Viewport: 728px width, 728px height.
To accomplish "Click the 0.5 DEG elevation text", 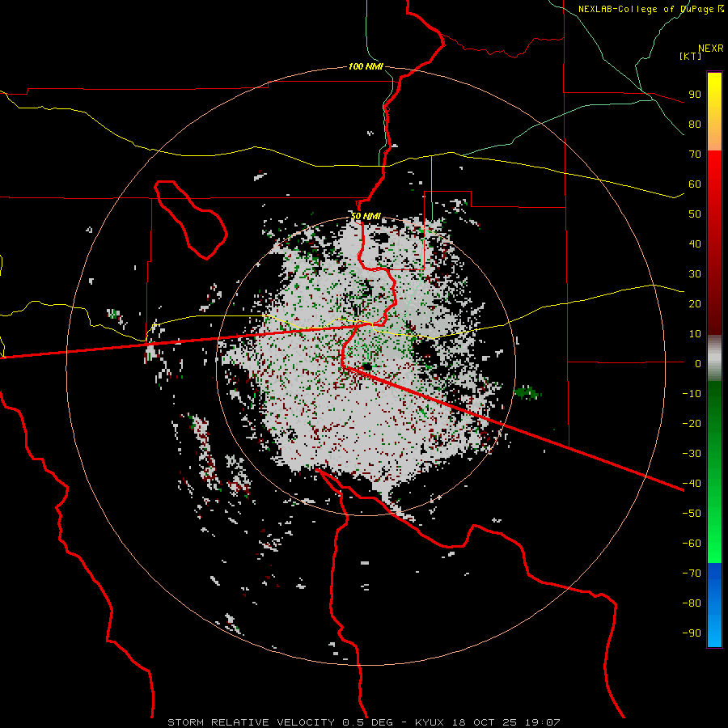I will coord(368,722).
